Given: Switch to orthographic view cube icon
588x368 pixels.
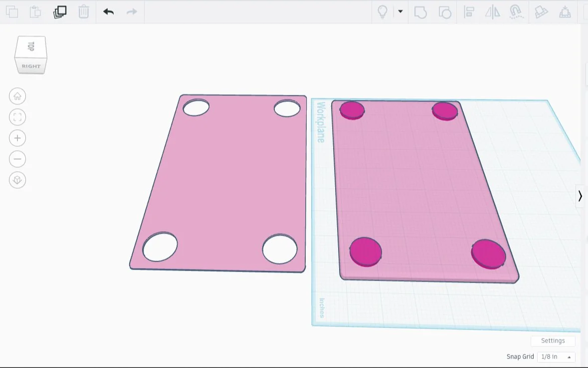Looking at the screenshot, I should pos(17,180).
